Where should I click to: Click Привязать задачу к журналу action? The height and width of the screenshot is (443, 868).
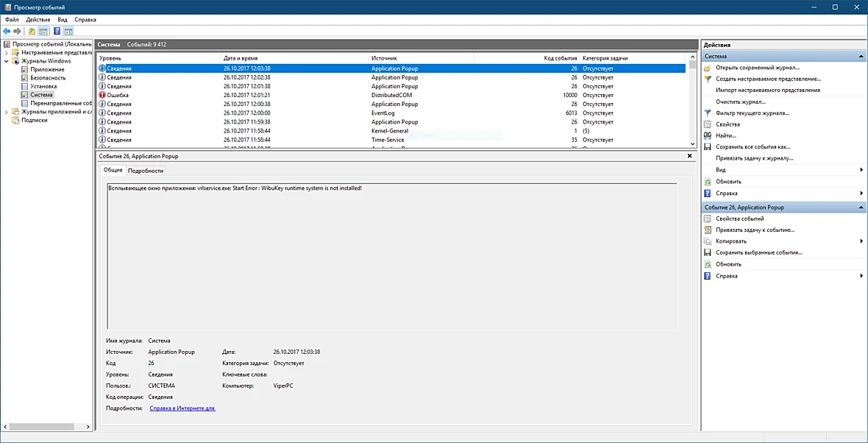[x=755, y=158]
